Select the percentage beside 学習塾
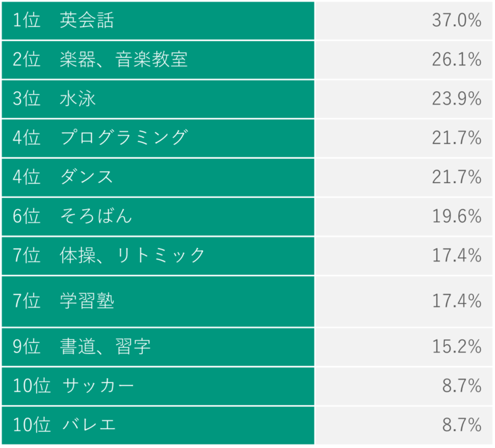Image resolution: width=495 pixels, height=448 pixels. pos(456,301)
